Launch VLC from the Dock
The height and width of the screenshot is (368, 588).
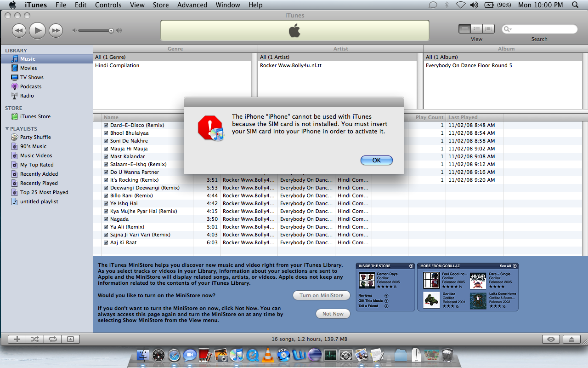(267, 355)
